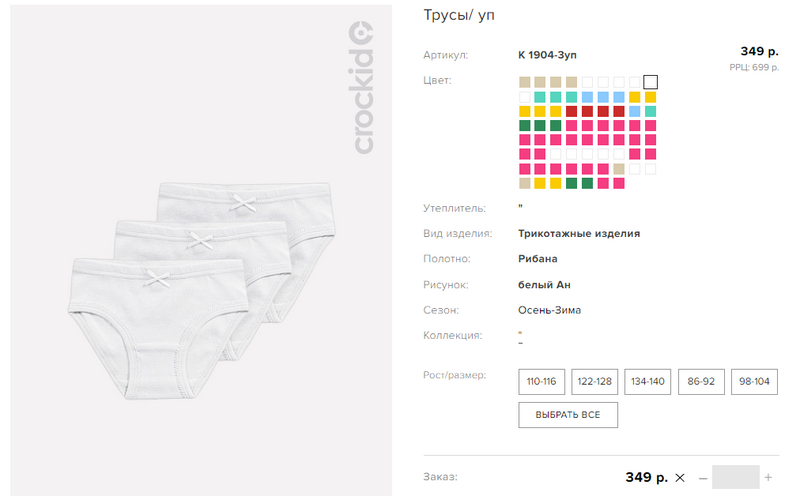Select size 134-140
This screenshot has width=800, height=496.
pyautogui.click(x=648, y=381)
